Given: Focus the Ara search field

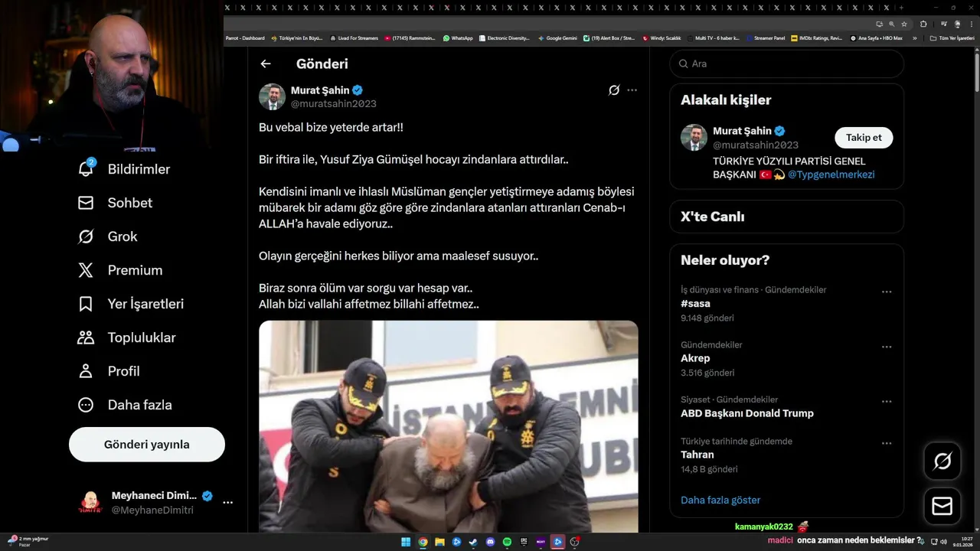Looking at the screenshot, I should (x=787, y=64).
